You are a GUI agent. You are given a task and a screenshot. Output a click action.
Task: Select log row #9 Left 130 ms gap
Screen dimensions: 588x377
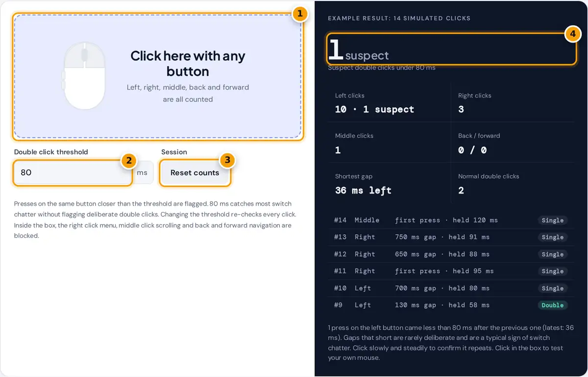pos(451,305)
